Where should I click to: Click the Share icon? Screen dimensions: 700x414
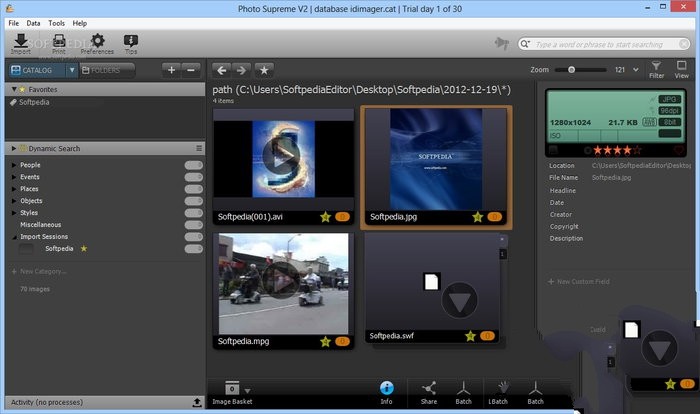pyautogui.click(x=429, y=393)
